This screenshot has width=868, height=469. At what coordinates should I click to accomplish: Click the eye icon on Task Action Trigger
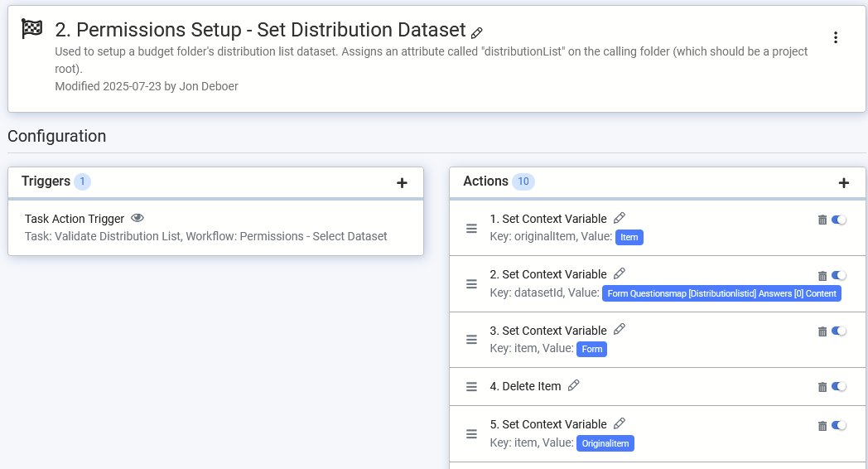137,218
